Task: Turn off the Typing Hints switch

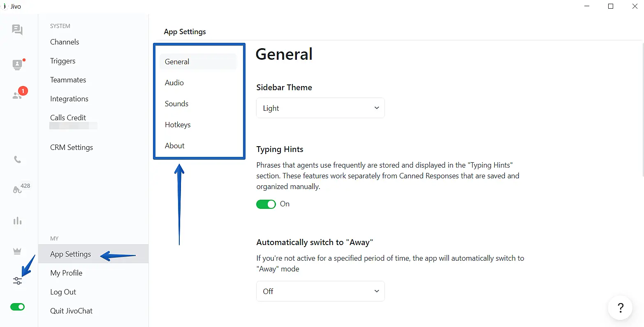Action: (266, 204)
